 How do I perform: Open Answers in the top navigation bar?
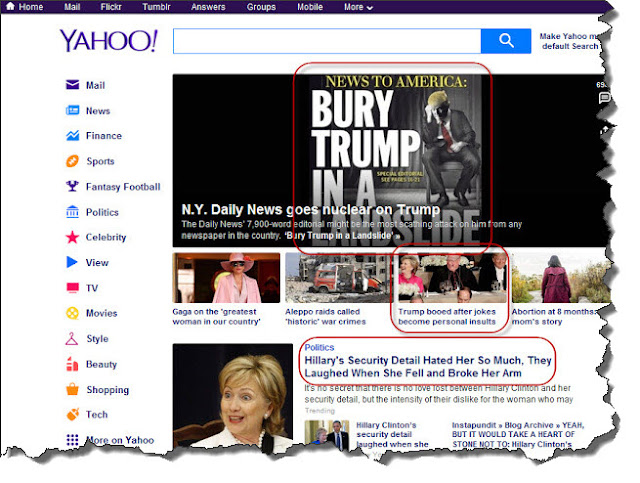(208, 7)
